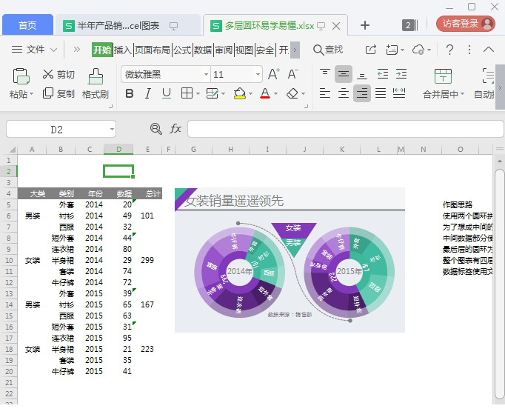Switch to the 审阅 (Review) tab
The width and height of the screenshot is (505, 420).
pyautogui.click(x=224, y=50)
